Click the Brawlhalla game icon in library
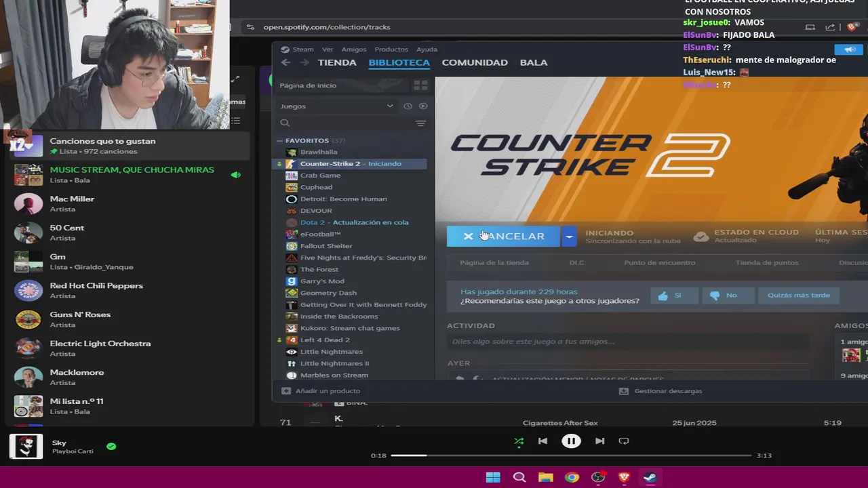The image size is (868, 488). [x=291, y=152]
